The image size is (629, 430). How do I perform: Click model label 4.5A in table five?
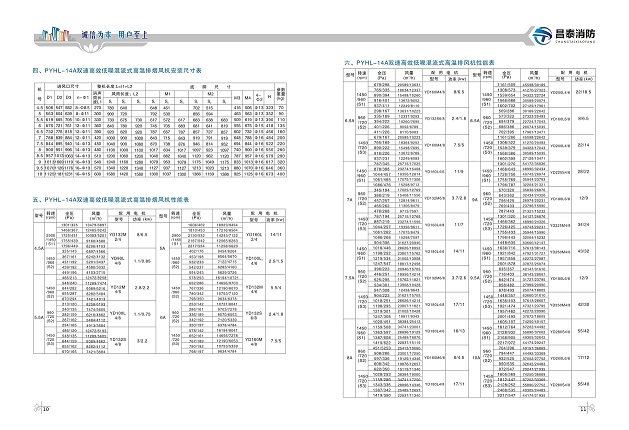[39, 249]
